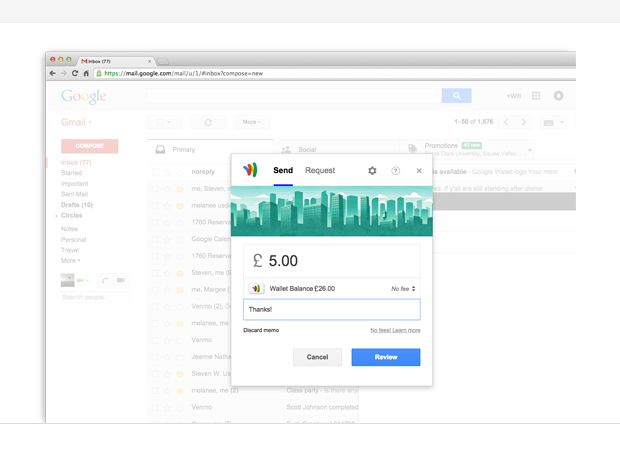Viewport: 620px width, 465px height.
Task: Select the Promotions inbox tab
Action: coord(467,149)
